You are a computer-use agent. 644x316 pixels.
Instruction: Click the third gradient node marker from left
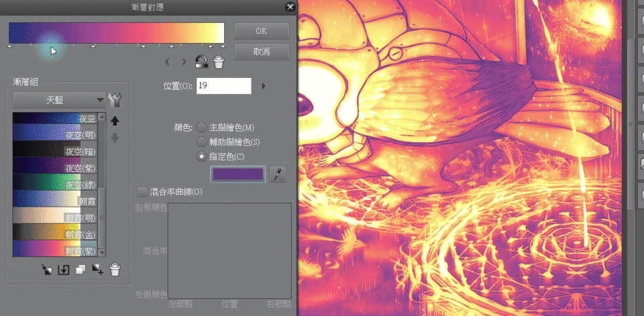(x=144, y=46)
